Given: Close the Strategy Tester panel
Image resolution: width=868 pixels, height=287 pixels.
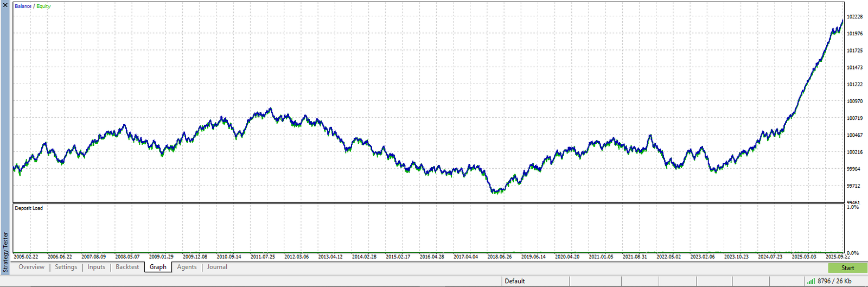Looking at the screenshot, I should [5, 5].
